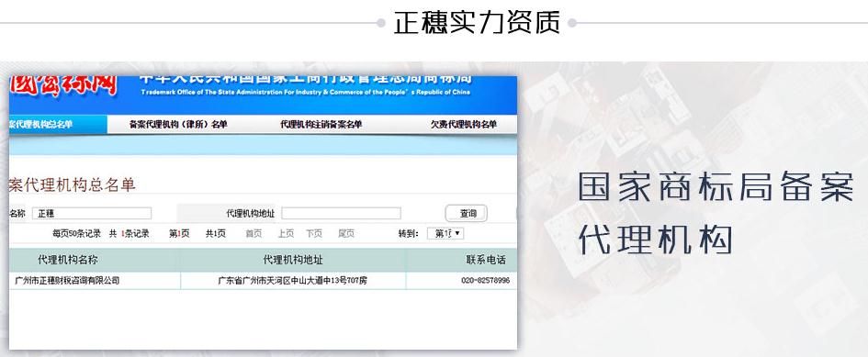Focus the 名称 field containing 正穗

(91, 213)
